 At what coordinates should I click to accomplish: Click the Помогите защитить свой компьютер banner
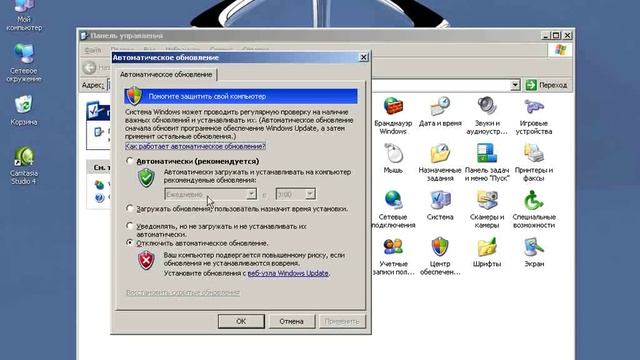tap(241, 96)
